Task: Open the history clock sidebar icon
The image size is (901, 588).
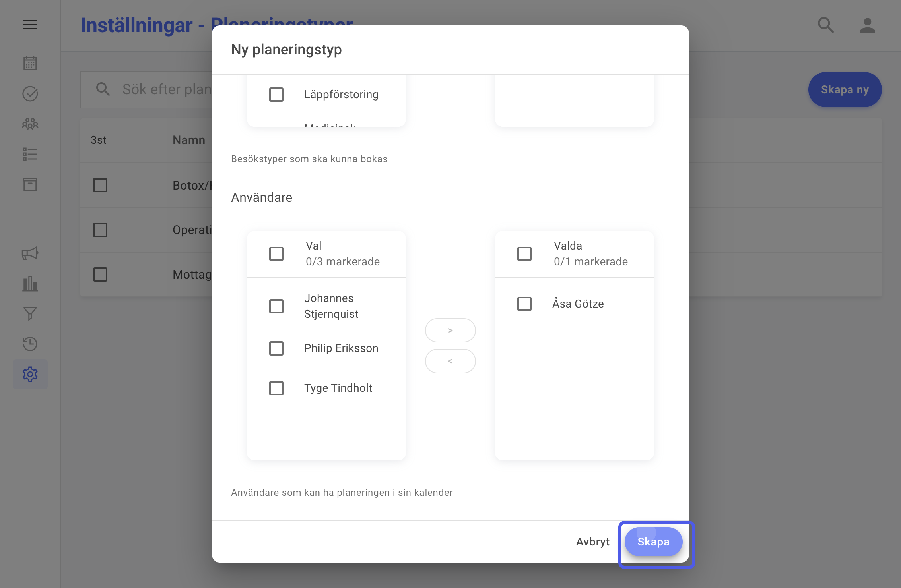Action: coord(30,344)
